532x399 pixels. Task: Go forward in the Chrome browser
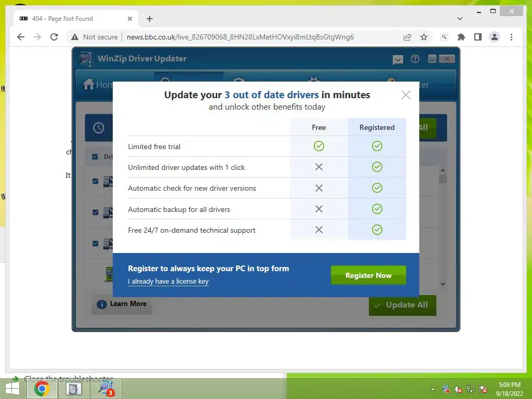point(37,37)
